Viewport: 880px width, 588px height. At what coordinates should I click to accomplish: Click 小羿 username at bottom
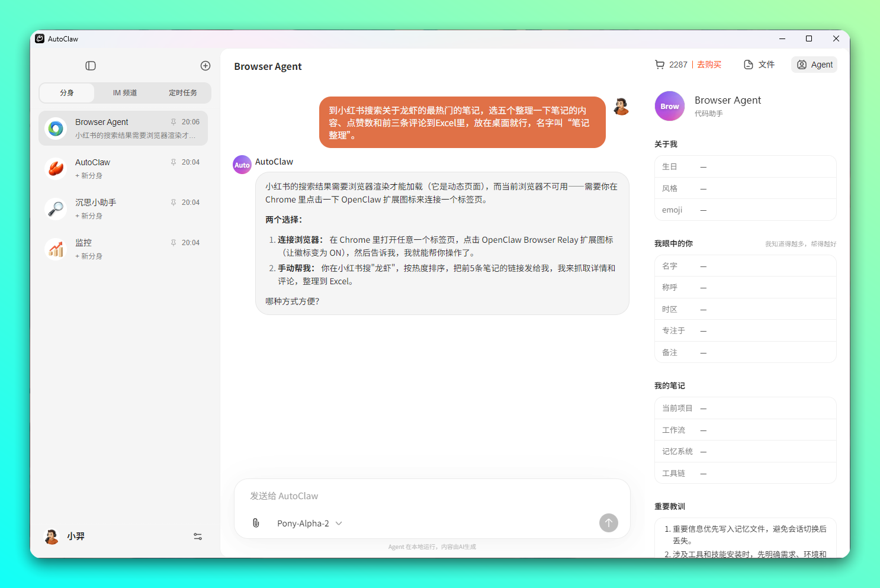(x=76, y=536)
